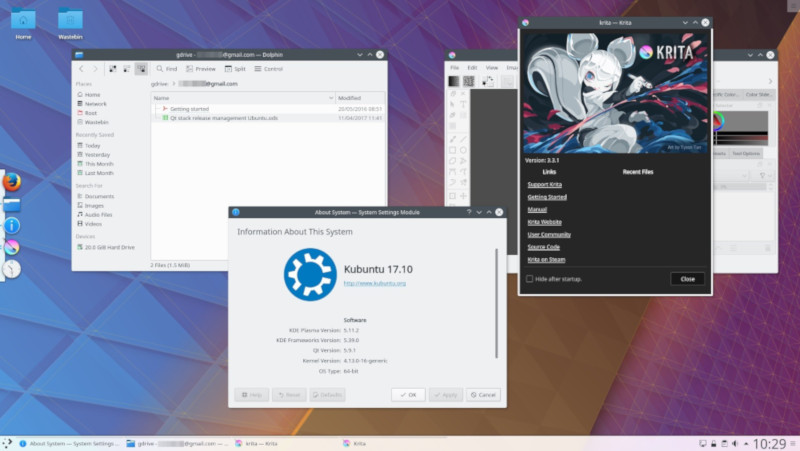The width and height of the screenshot is (800, 451).
Task: Enable the Hide after startup checkbox
Action: (529, 279)
